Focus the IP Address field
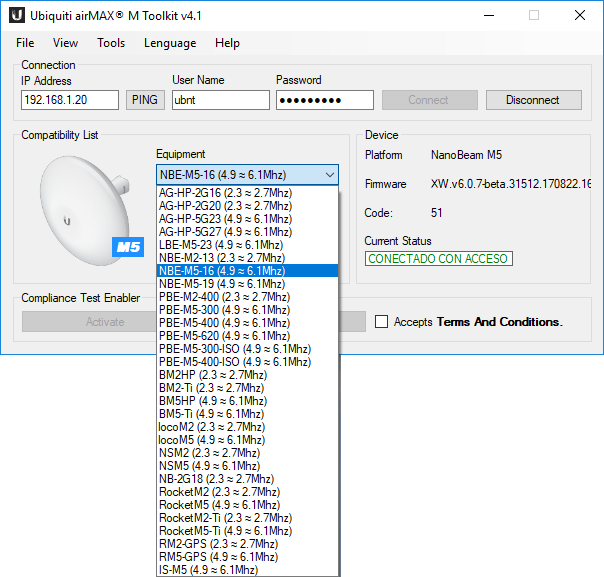The height and width of the screenshot is (577, 604). (70, 100)
